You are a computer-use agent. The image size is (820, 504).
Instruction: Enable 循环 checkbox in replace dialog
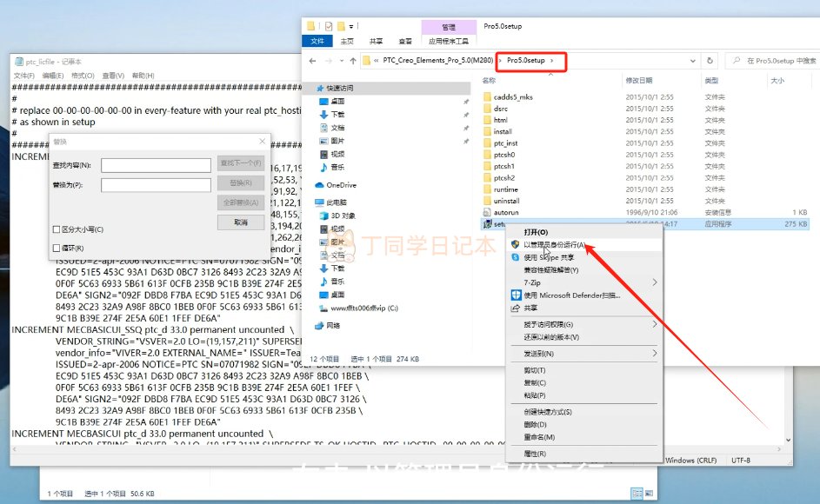coord(57,248)
